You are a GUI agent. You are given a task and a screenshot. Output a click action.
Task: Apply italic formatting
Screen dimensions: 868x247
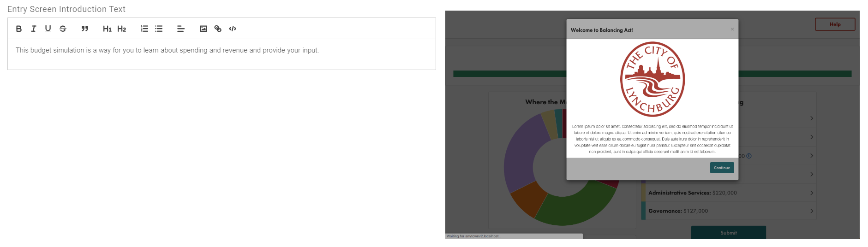[33, 29]
